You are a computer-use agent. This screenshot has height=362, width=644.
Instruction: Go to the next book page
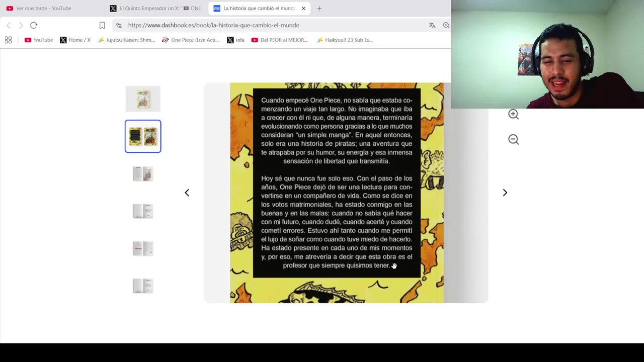point(505,193)
